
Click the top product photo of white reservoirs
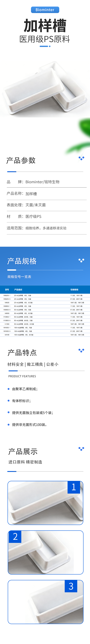coord(45,89)
